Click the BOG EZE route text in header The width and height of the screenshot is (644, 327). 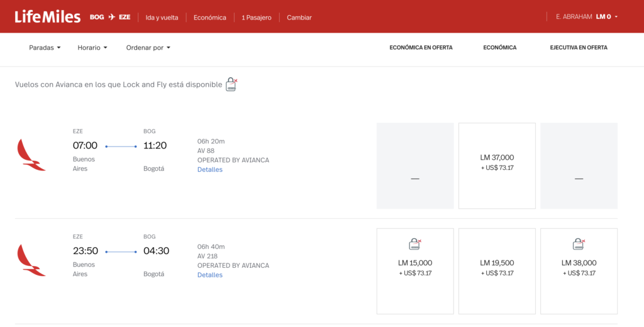110,17
